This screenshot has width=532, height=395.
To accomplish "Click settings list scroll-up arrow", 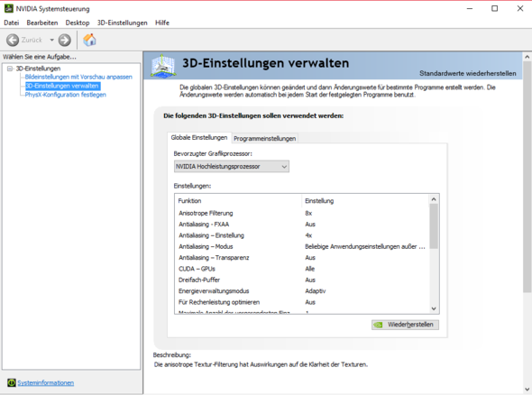I will [x=434, y=199].
